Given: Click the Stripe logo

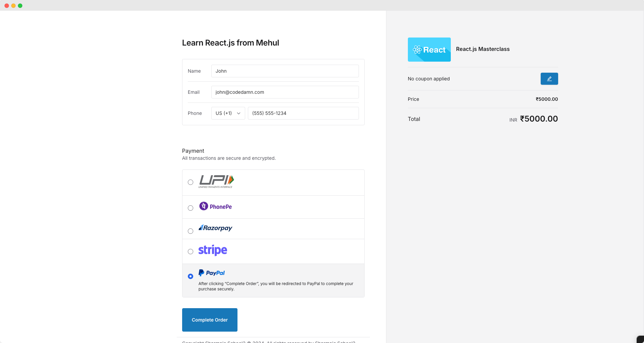Looking at the screenshot, I should point(213,250).
